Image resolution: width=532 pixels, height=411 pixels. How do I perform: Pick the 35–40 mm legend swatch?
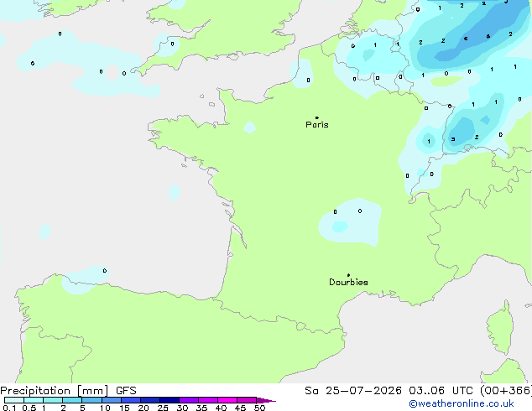[x=207, y=400]
